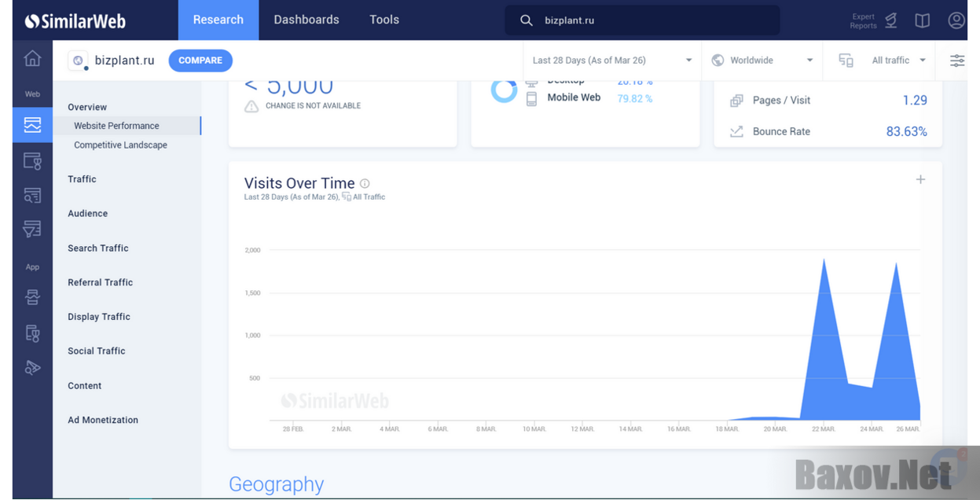The width and height of the screenshot is (980, 500).
Task: Click the device donut chart
Action: pyautogui.click(x=505, y=90)
